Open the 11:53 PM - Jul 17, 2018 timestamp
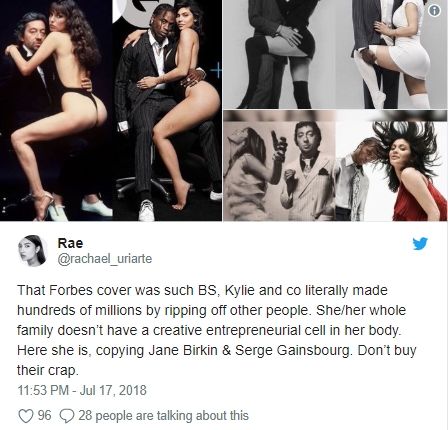Viewport: 448px width, 430px height. coord(82,390)
